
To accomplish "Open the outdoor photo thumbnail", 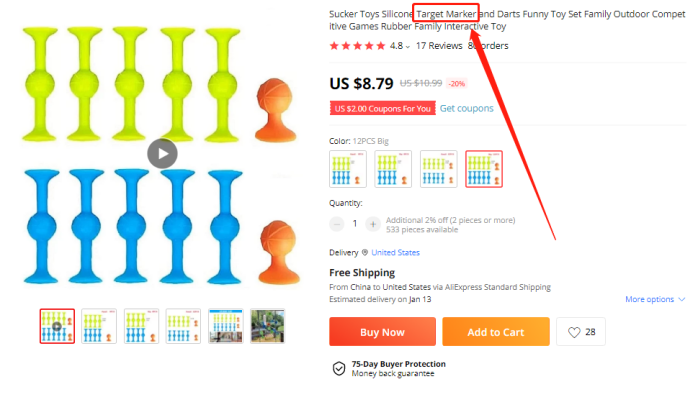I will click(x=267, y=326).
